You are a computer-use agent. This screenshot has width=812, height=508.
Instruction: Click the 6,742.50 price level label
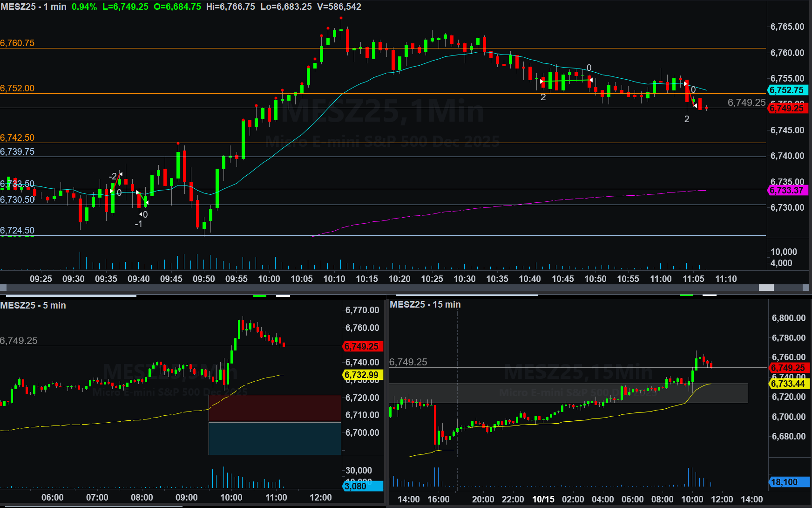[x=17, y=137]
